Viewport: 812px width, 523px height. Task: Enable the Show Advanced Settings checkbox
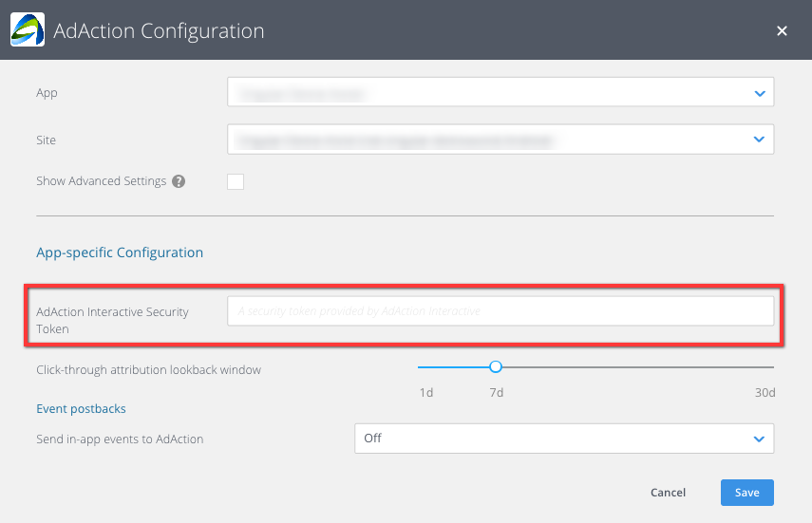coord(236,181)
